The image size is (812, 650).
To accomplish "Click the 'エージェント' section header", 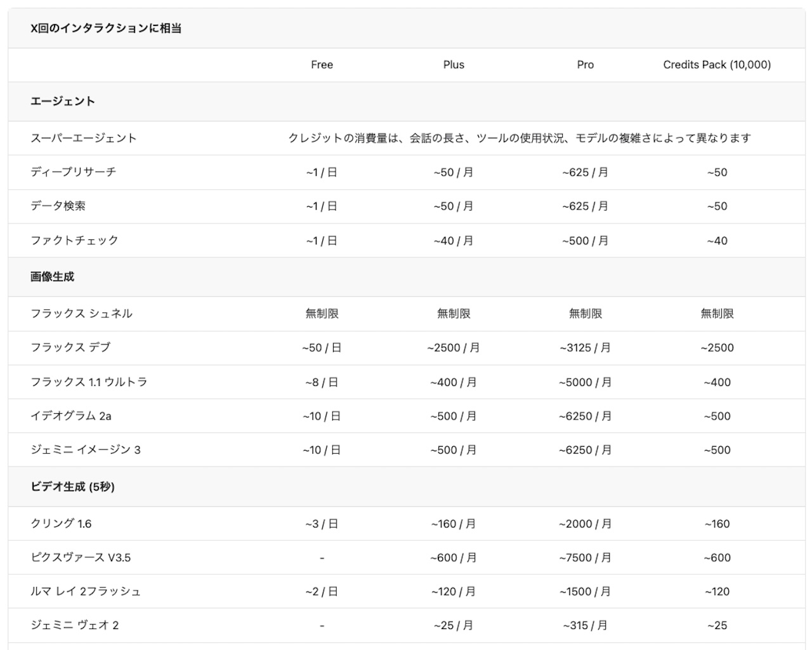I will 63,102.
